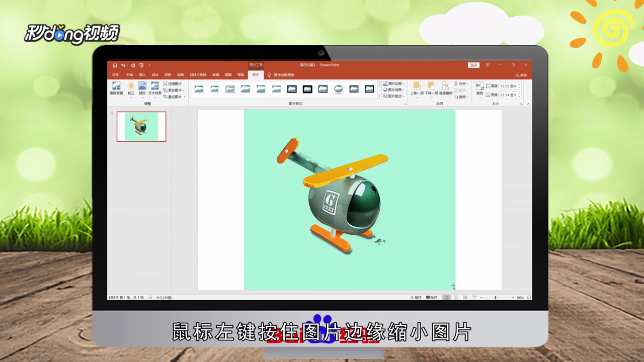
Task: Open the Home (开始) tab
Action: tap(130, 75)
